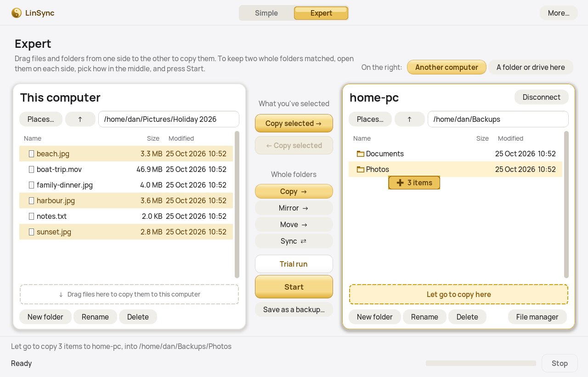Open Places menu on This computer

(41, 119)
